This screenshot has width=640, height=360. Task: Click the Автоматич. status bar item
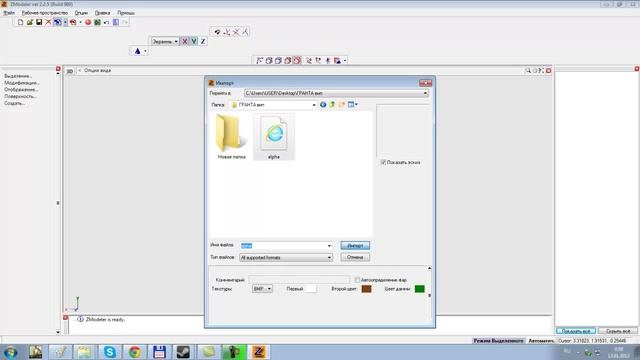(x=541, y=340)
